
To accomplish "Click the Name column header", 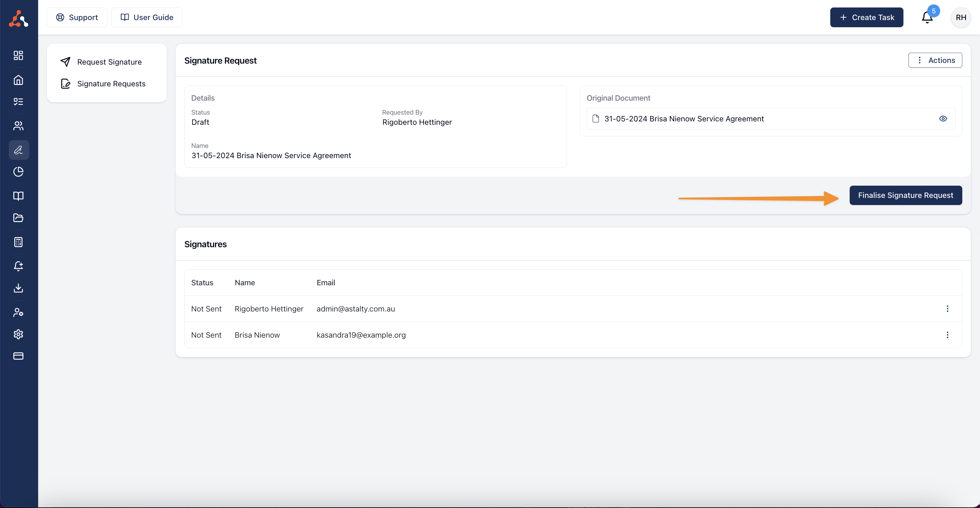I will click(245, 283).
